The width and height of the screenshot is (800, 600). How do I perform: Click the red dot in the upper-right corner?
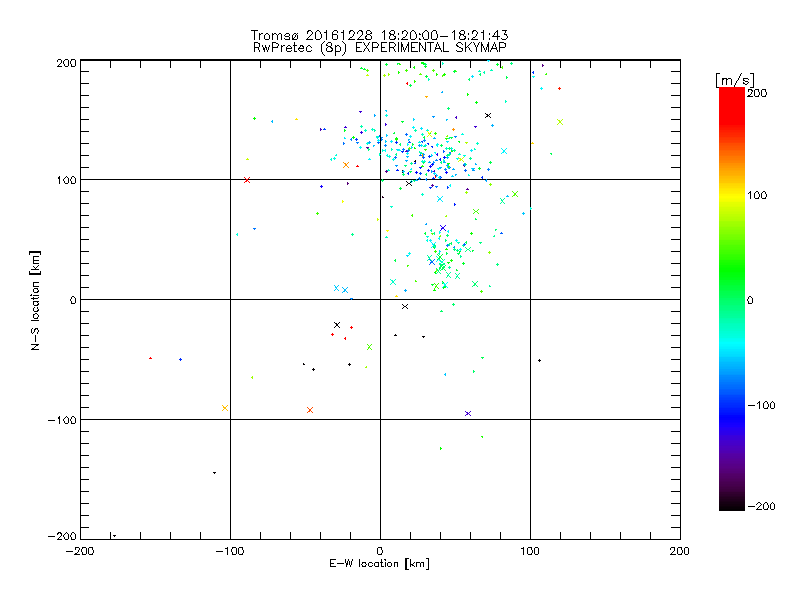(x=560, y=89)
